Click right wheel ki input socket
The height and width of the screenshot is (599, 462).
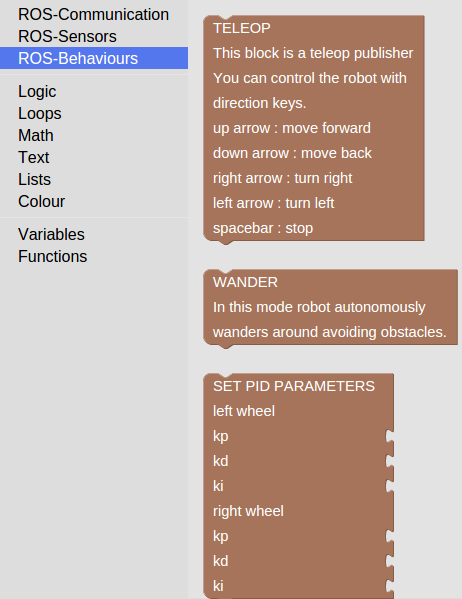tap(389, 586)
